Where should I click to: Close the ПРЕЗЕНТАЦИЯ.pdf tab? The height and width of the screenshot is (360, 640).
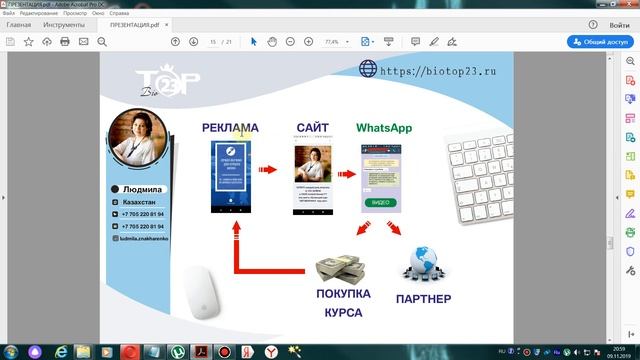(x=167, y=25)
